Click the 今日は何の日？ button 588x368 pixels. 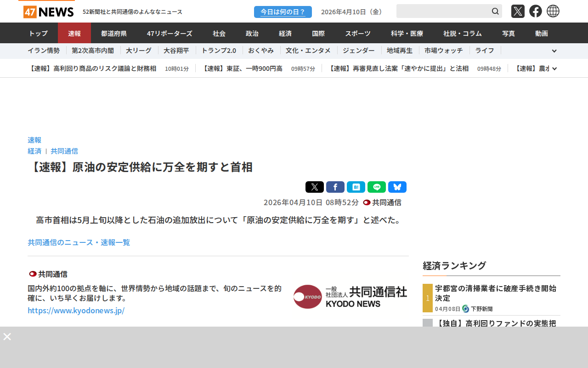pos(283,12)
